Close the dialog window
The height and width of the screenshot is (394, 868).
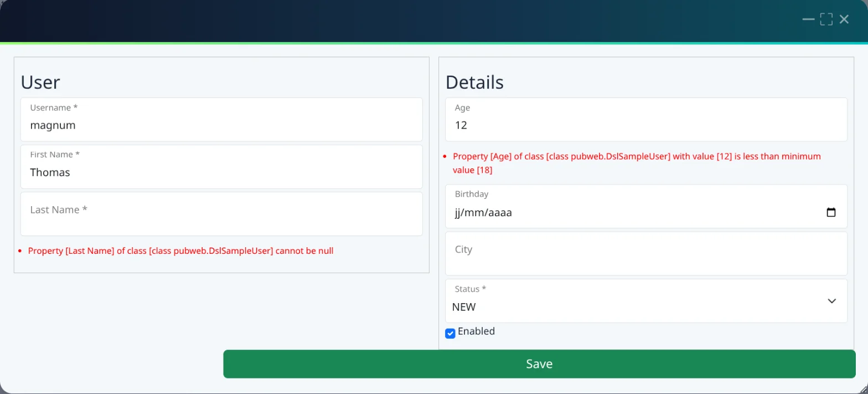[844, 19]
